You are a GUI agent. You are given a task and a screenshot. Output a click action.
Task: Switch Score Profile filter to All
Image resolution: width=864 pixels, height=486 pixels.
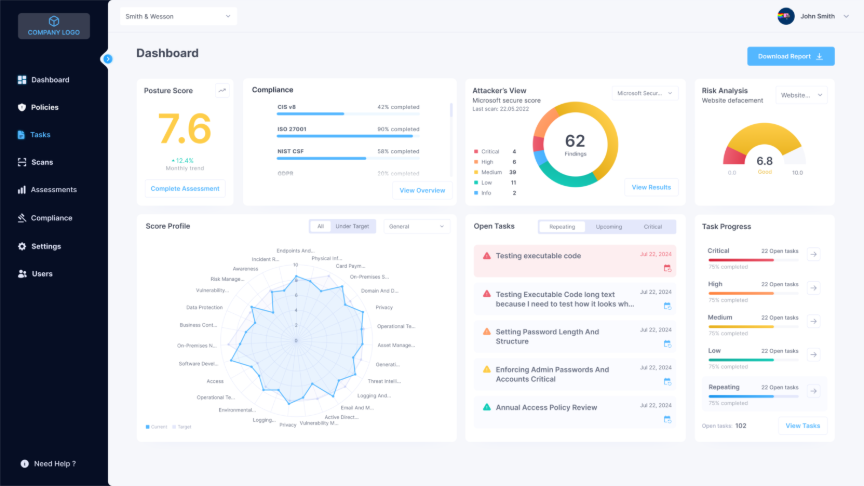coord(320,226)
